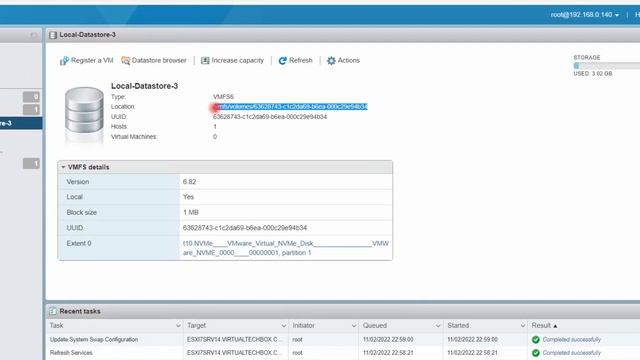
Task: Open the Initiator column dropdown arrow
Action: coord(354,326)
